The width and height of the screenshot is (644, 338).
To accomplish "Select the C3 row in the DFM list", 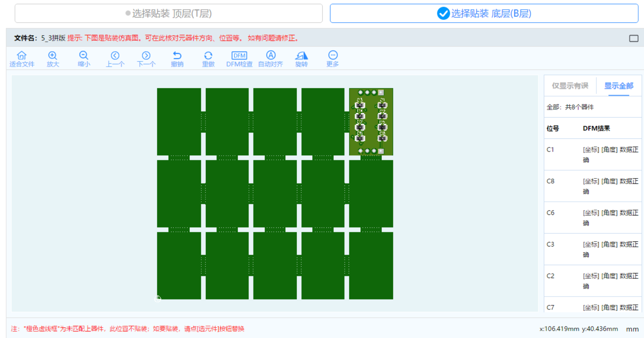I will [x=593, y=249].
